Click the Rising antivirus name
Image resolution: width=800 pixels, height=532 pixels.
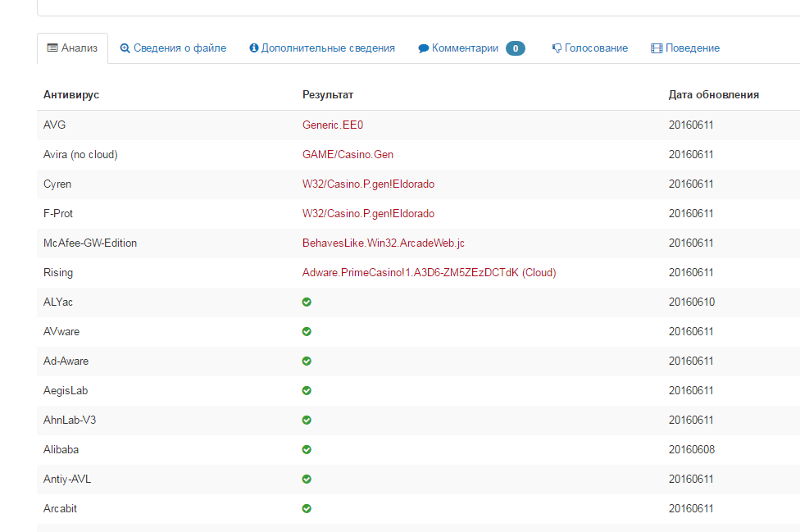pyautogui.click(x=58, y=273)
